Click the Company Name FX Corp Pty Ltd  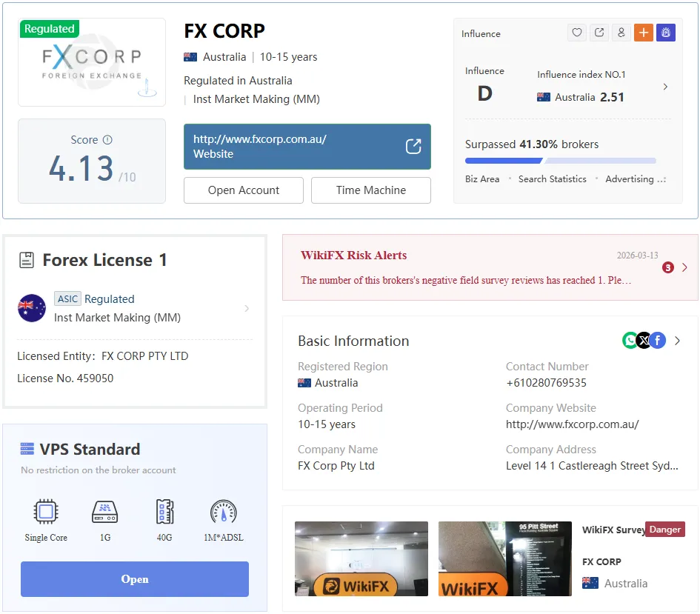tap(336, 465)
